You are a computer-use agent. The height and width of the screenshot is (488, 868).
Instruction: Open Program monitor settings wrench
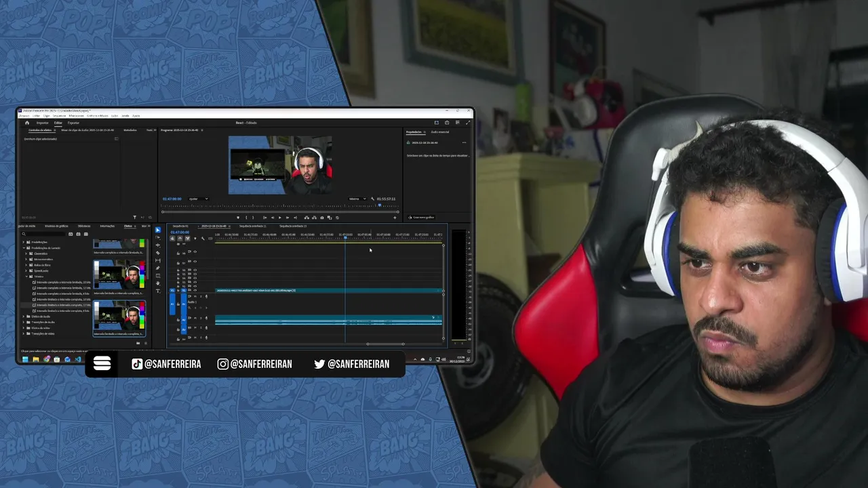coord(372,199)
